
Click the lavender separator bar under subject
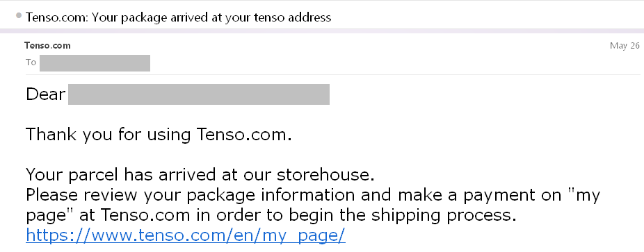point(322,31)
